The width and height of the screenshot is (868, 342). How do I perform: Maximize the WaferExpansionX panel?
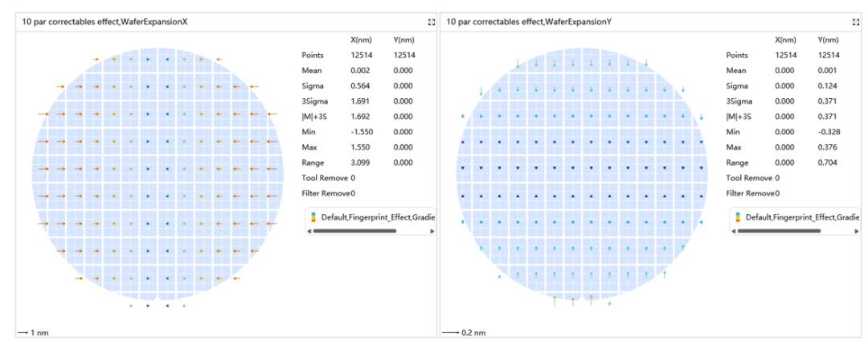click(x=432, y=23)
